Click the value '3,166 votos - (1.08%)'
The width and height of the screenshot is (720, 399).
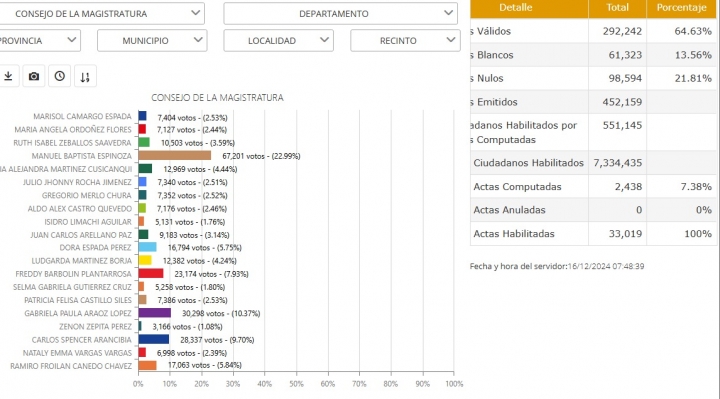187,327
